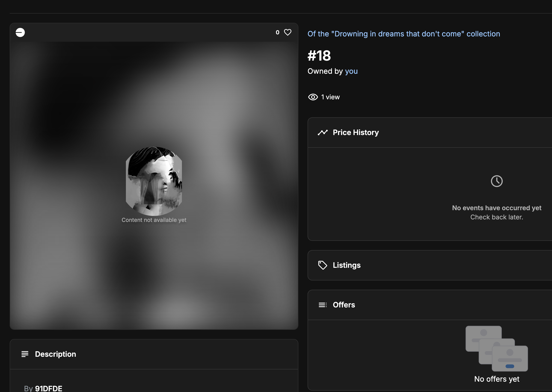Click the Price History chart icon
The height and width of the screenshot is (392, 552).
click(x=323, y=133)
